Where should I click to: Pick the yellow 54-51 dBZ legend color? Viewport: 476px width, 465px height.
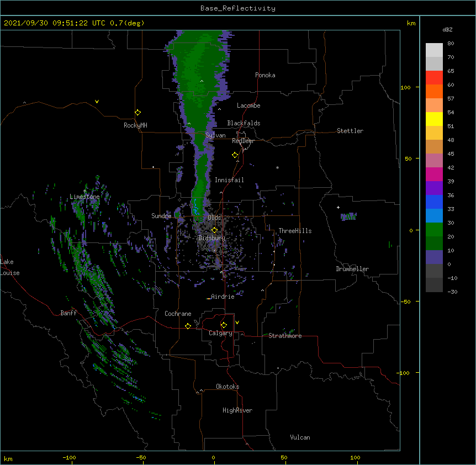[x=434, y=119]
